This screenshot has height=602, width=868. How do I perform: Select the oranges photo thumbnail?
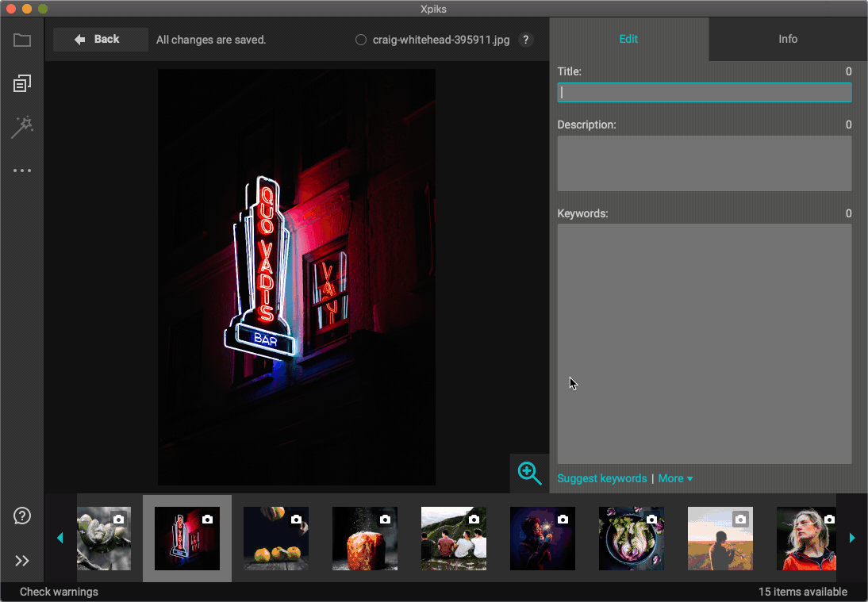pos(275,539)
